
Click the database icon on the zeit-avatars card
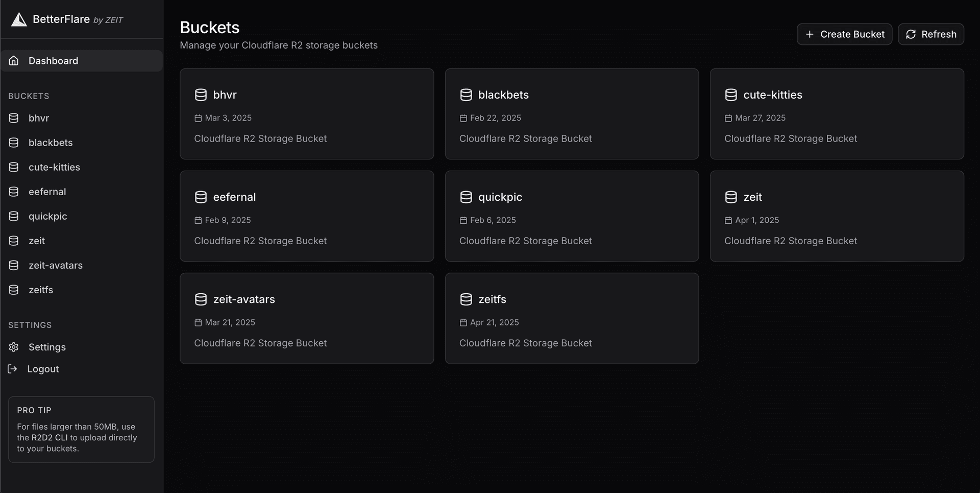pos(201,299)
